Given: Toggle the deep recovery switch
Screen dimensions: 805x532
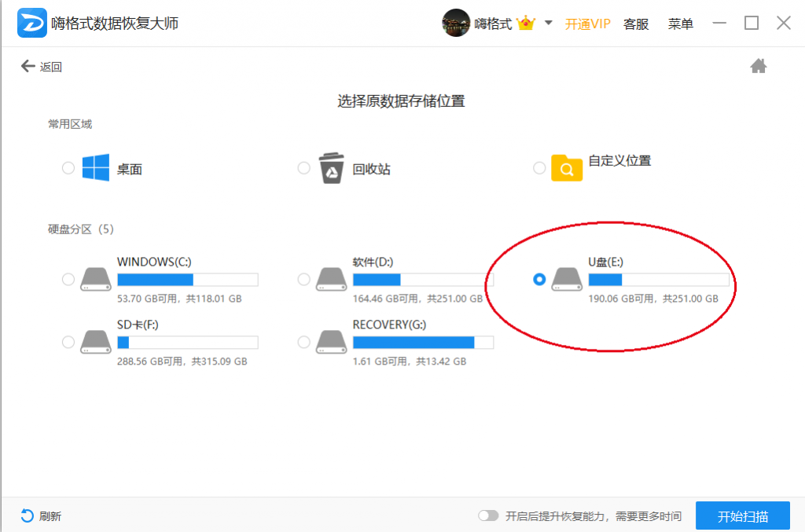Looking at the screenshot, I should tap(488, 515).
